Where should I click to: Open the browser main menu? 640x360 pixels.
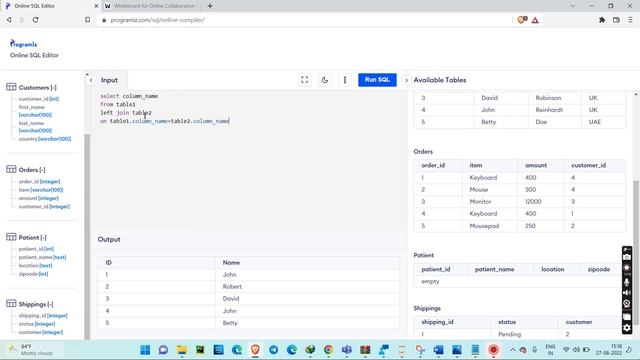[631, 20]
